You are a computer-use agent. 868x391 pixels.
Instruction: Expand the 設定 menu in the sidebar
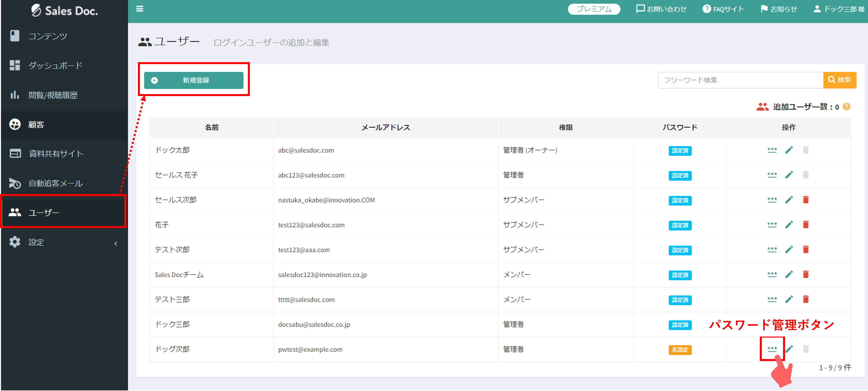click(x=36, y=242)
